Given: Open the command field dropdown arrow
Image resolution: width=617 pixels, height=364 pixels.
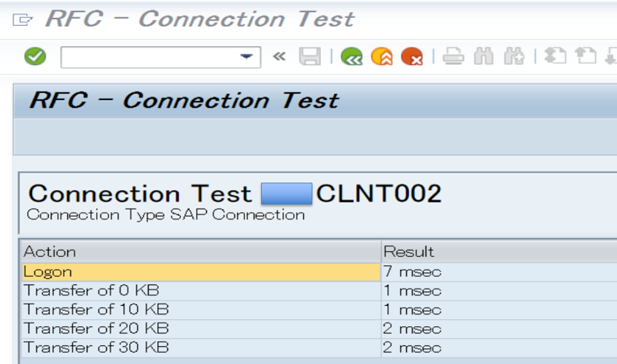Looking at the screenshot, I should (x=246, y=57).
